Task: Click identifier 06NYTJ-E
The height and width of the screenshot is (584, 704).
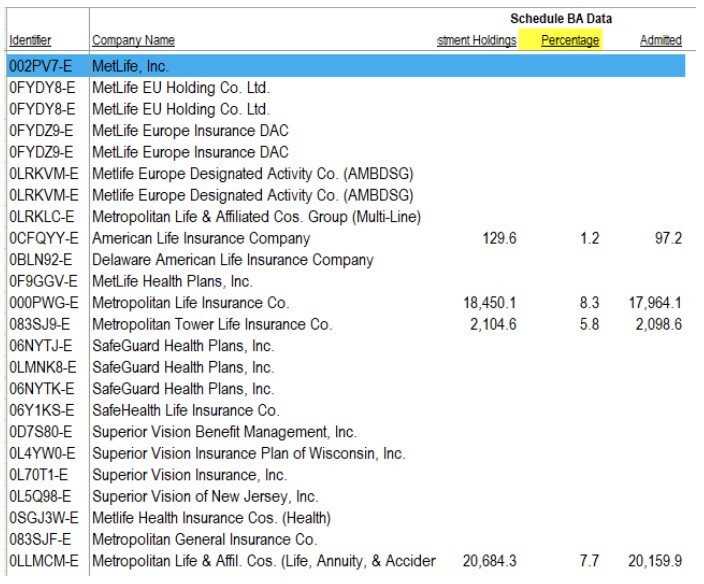Action: tap(40, 346)
